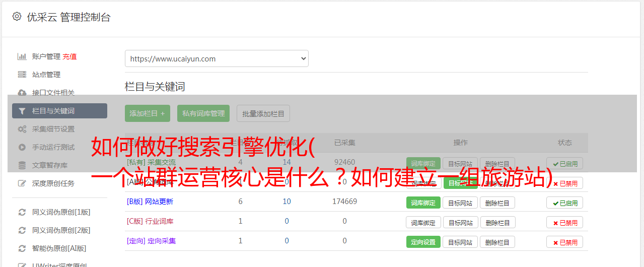The width and height of the screenshot is (644, 267).
Task: Click the database icon beside 文章暂存库
Action: [x=22, y=165]
